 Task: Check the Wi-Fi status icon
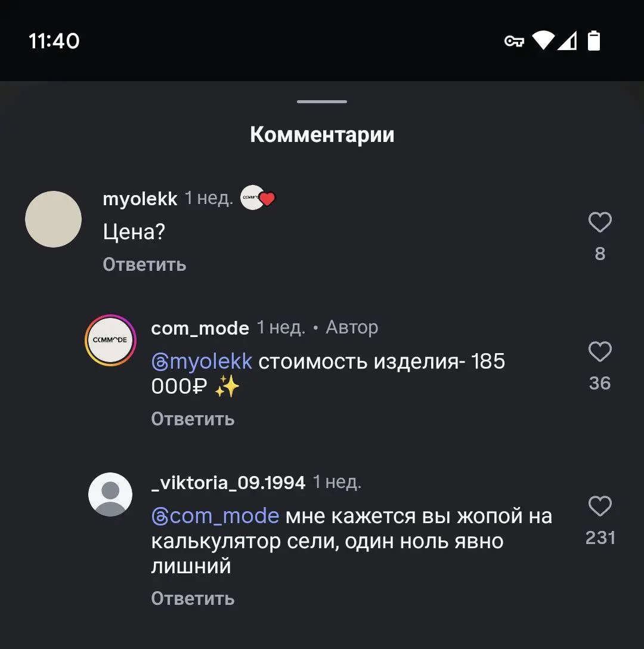544,41
